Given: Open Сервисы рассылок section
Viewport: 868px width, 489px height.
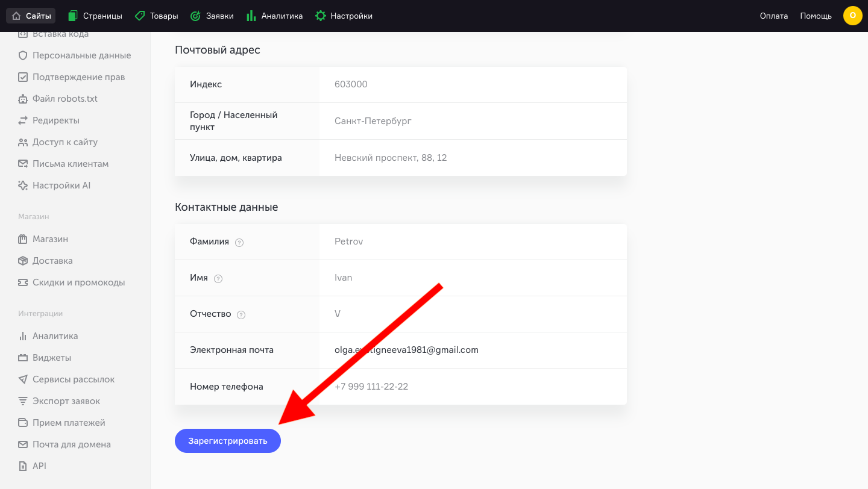Looking at the screenshot, I should [74, 379].
